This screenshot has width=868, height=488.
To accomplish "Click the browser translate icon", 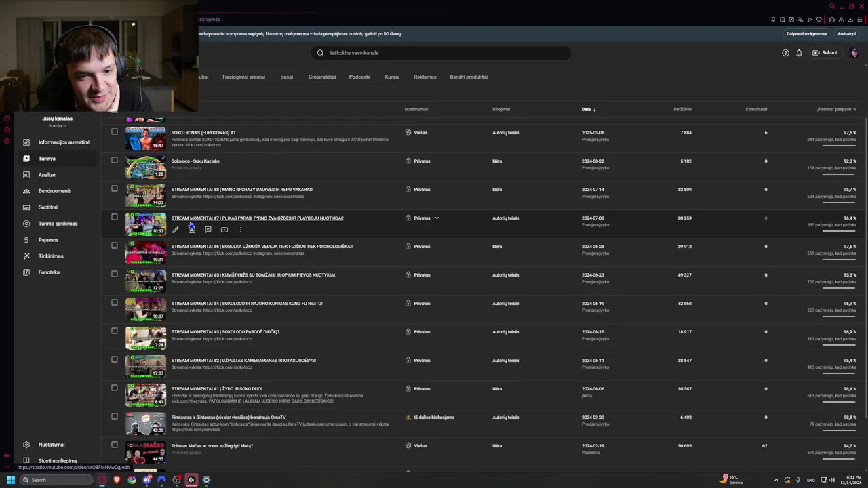I will pyautogui.click(x=800, y=20).
